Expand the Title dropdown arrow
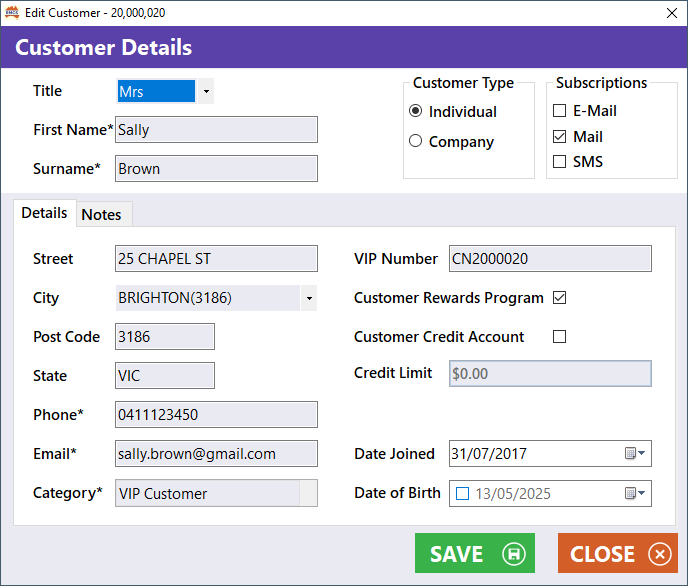This screenshot has height=586, width=688. (206, 91)
